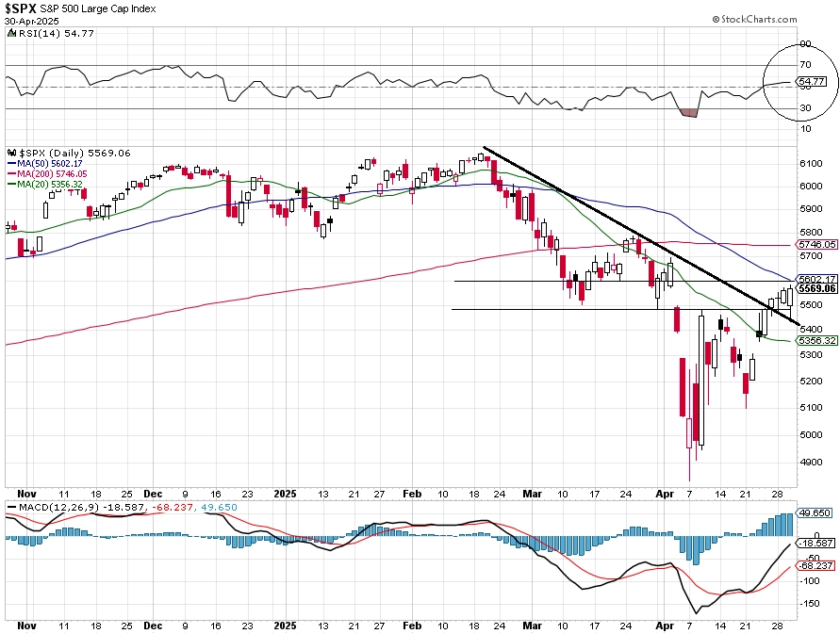The width and height of the screenshot is (840, 634).
Task: Click the 30-Apr-2025 date label
Action: tap(32, 22)
